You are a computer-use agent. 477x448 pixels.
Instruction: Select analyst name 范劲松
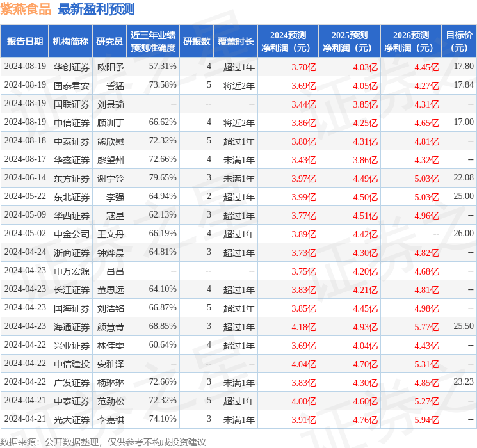pos(110,401)
